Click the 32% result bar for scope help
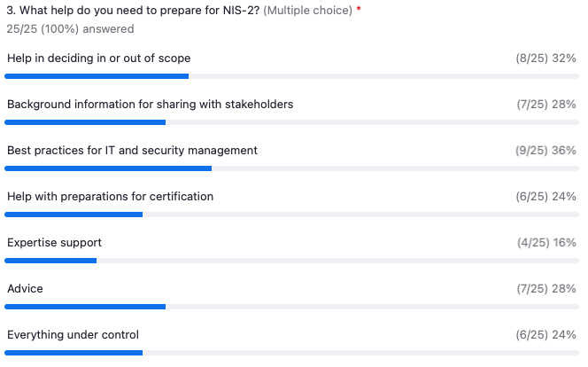This screenshot has width=588, height=367. [291, 76]
